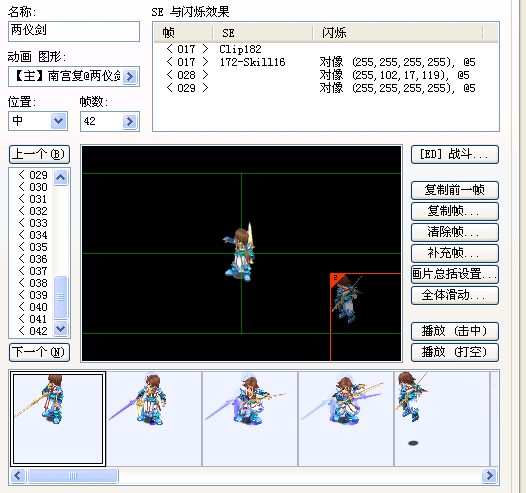
Task: Select frame 042 in the frame list
Action: 33,331
